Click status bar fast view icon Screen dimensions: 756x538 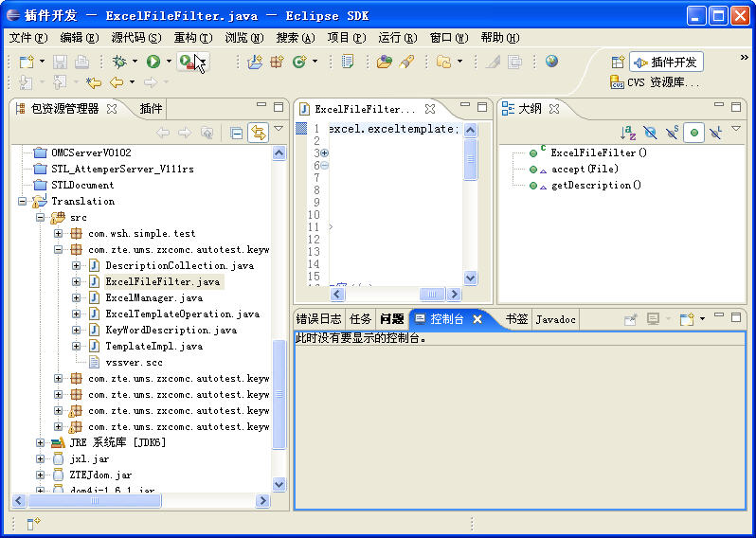[x=33, y=524]
